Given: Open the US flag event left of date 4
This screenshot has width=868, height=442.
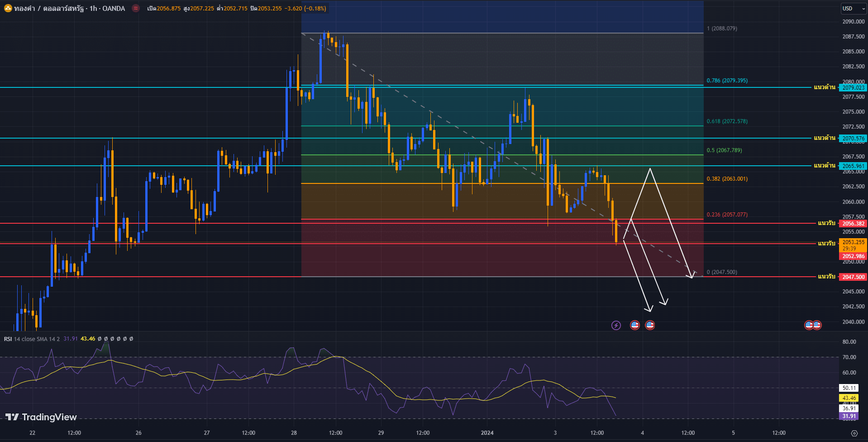Looking at the screenshot, I should tap(635, 325).
